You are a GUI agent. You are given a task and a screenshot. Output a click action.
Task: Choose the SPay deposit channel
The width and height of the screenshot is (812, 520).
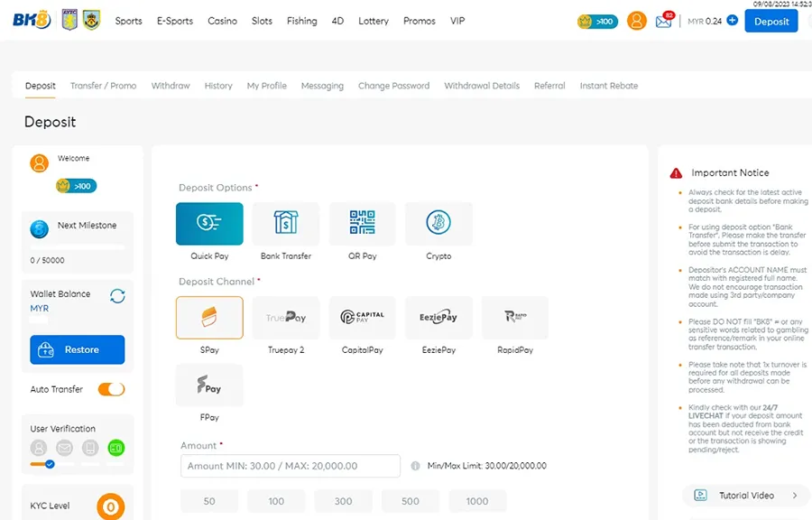point(209,318)
